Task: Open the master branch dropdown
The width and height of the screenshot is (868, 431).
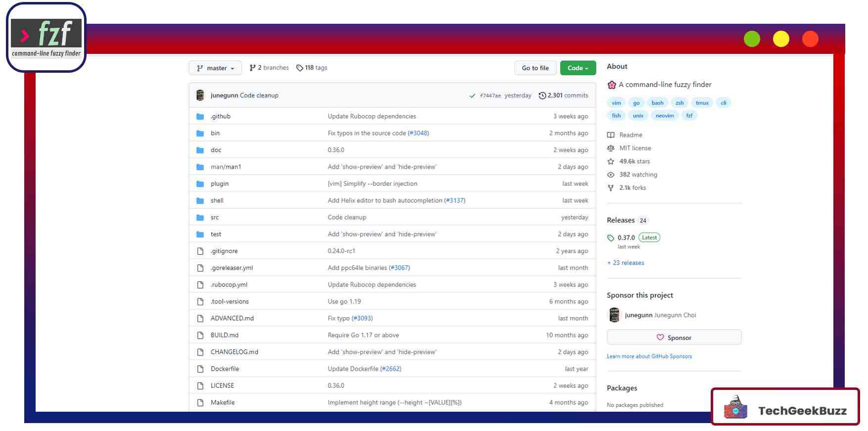Action: [x=215, y=68]
